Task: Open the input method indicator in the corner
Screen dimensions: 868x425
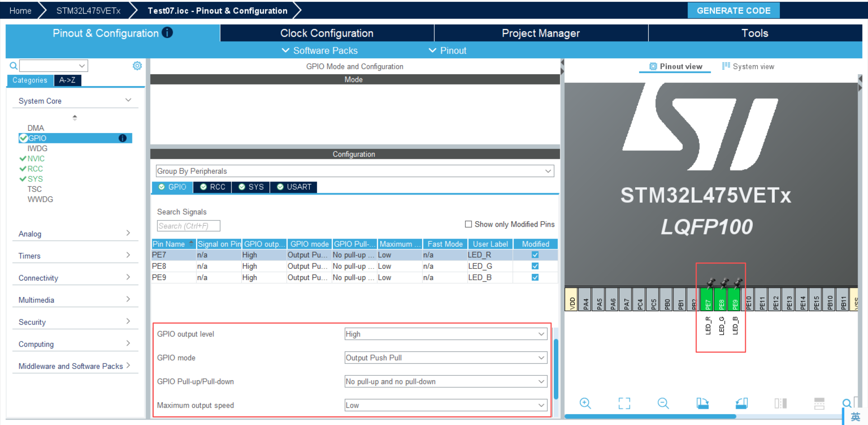Action: coord(855,417)
